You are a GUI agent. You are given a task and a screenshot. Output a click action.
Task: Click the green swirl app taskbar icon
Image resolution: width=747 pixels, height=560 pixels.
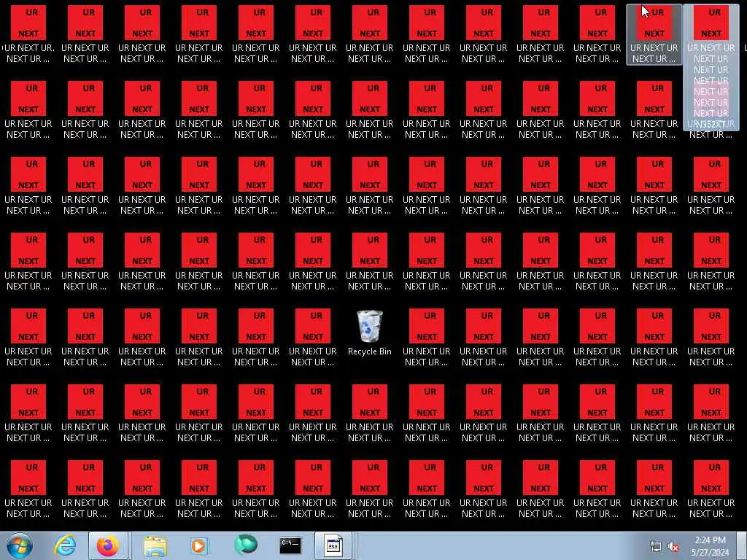click(x=246, y=545)
